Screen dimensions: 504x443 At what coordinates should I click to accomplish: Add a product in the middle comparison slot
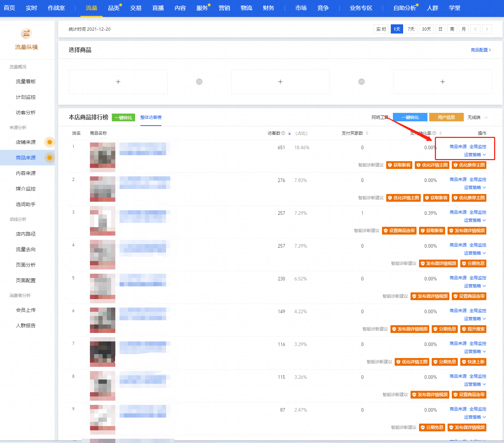tap(280, 82)
